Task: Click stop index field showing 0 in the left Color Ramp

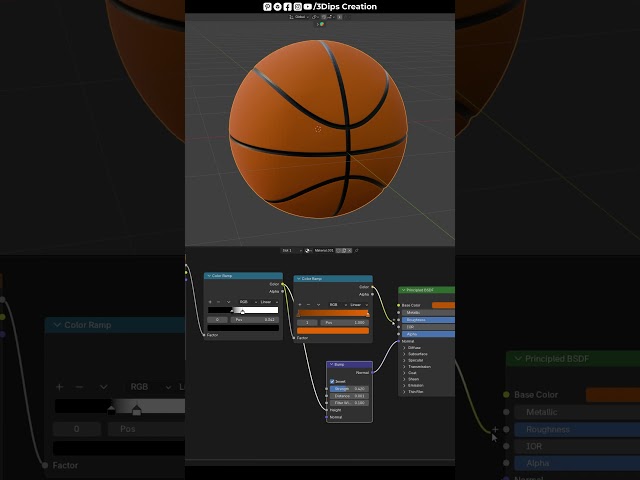Action: (217, 320)
